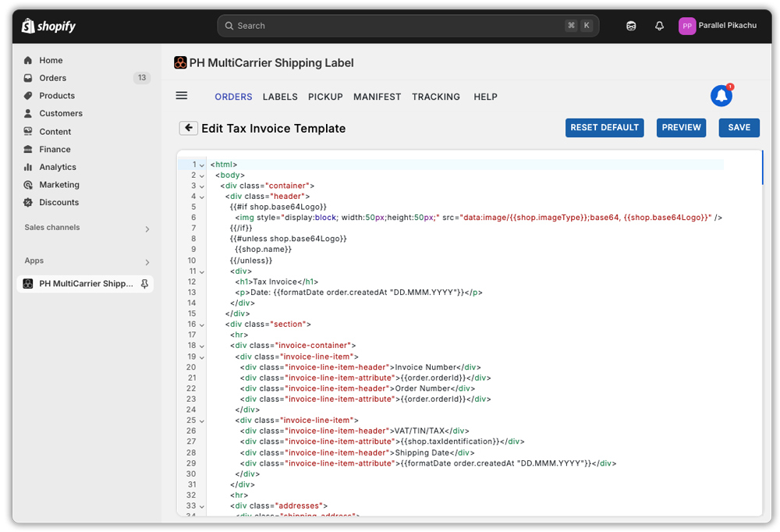Click the Finance bank icon
This screenshot has width=780, height=532.
point(28,149)
